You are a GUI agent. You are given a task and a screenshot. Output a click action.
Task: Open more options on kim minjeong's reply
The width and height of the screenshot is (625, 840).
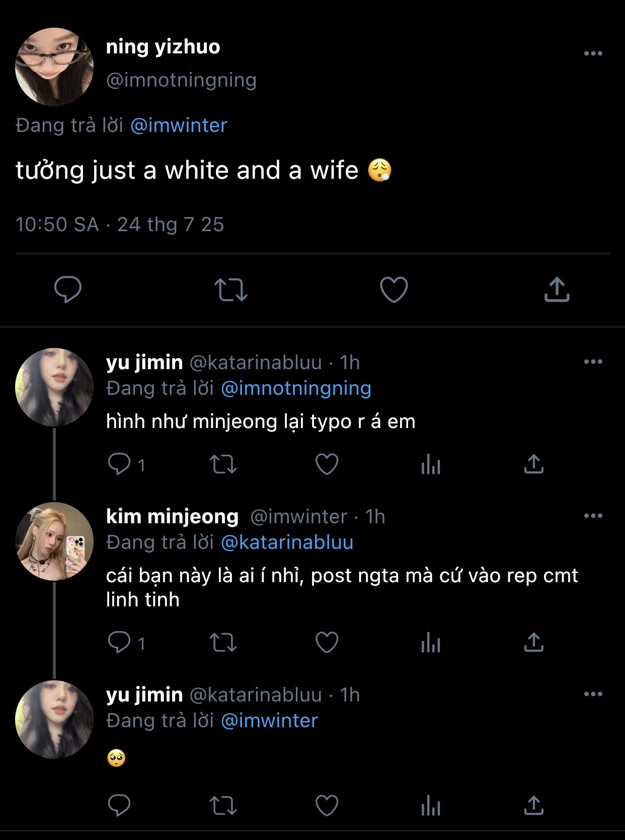click(593, 516)
